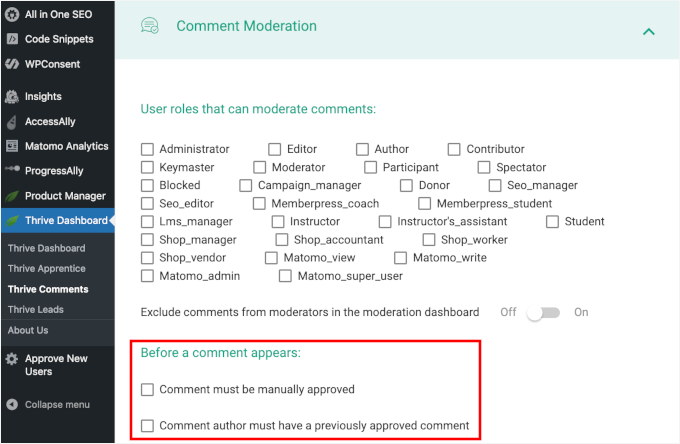Check the Shop_manager role checkbox

pos(148,240)
